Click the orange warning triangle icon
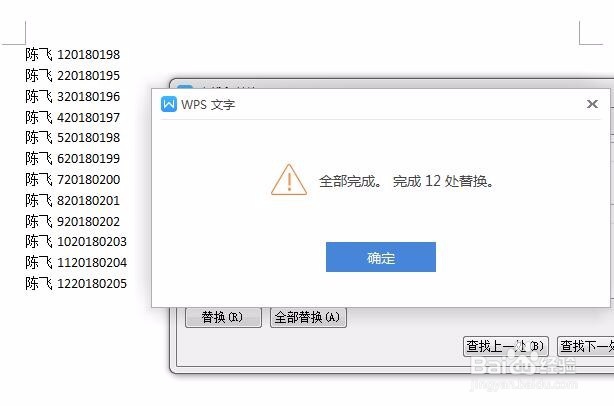The width and height of the screenshot is (614, 406). (x=289, y=180)
